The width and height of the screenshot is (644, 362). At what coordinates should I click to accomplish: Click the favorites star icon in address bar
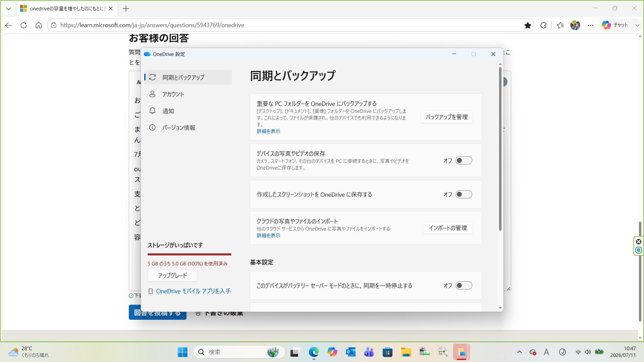(x=528, y=25)
